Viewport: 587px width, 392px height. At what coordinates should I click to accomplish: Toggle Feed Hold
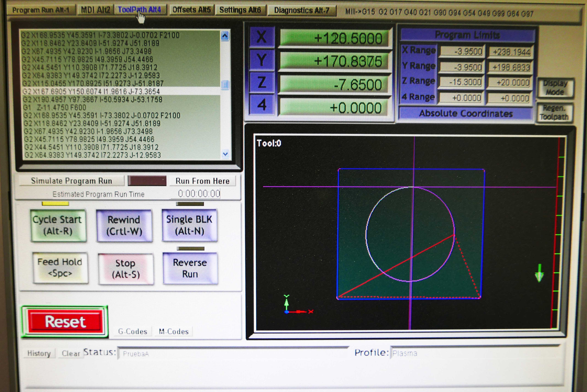[x=60, y=268]
